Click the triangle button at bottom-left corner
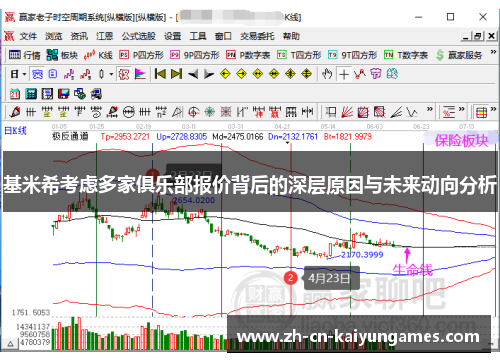Screen dimensions: 500x362 pyautogui.click(x=10, y=343)
